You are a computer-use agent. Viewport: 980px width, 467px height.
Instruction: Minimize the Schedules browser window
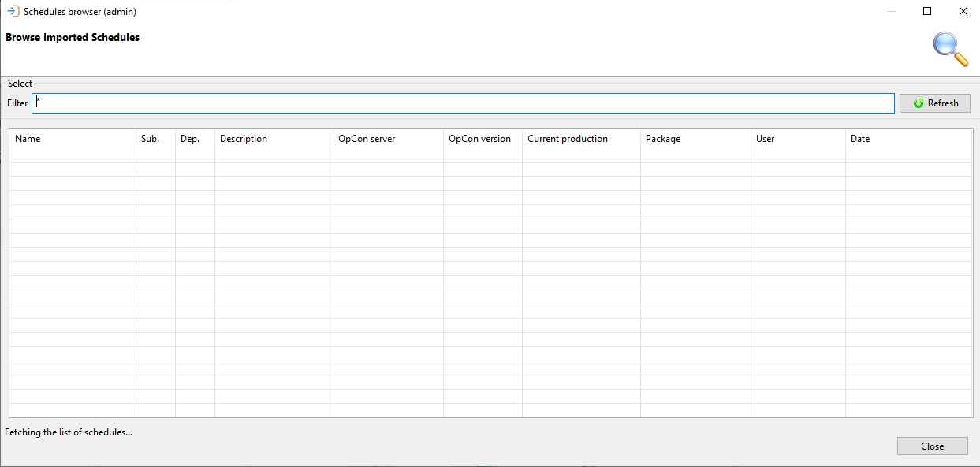tap(891, 11)
